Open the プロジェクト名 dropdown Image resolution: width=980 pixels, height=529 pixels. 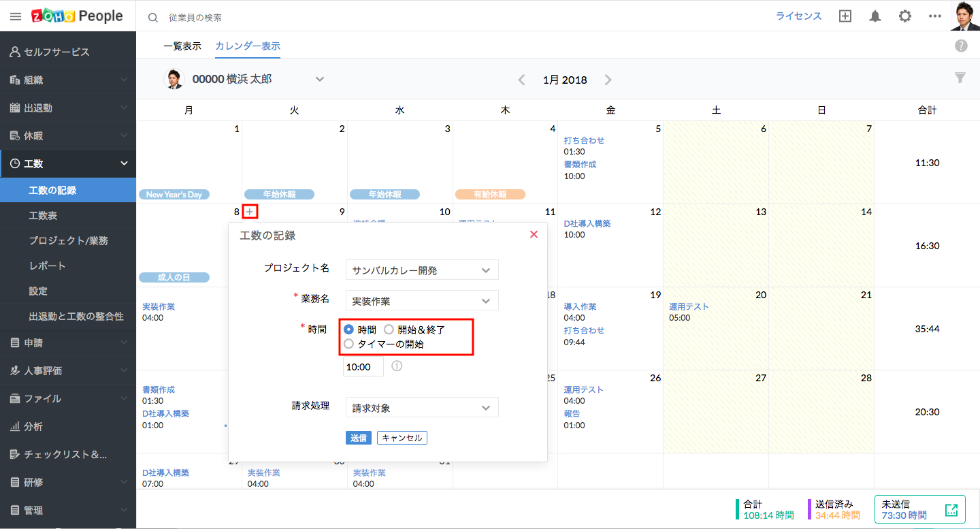click(x=422, y=270)
